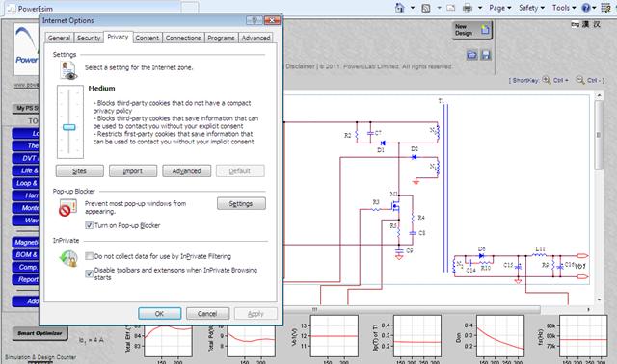Select diode D2 in the schematic
This screenshot has width=617, height=364.
[414, 157]
